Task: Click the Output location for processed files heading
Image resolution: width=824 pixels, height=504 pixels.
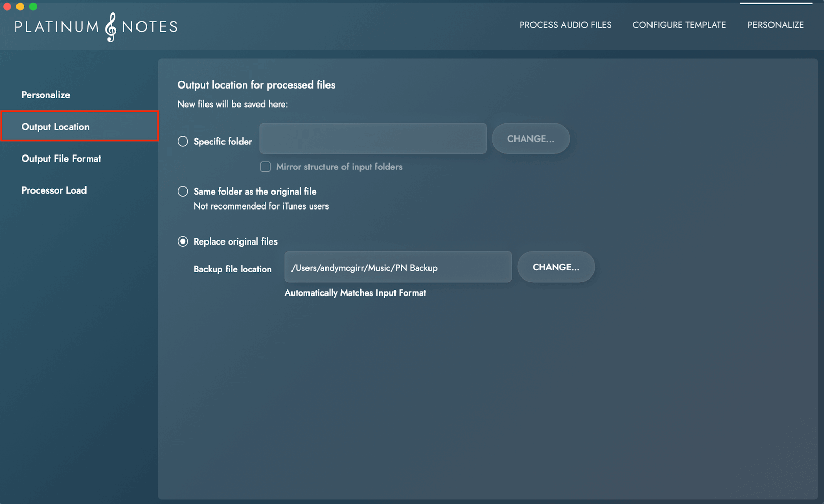Action: 256,85
